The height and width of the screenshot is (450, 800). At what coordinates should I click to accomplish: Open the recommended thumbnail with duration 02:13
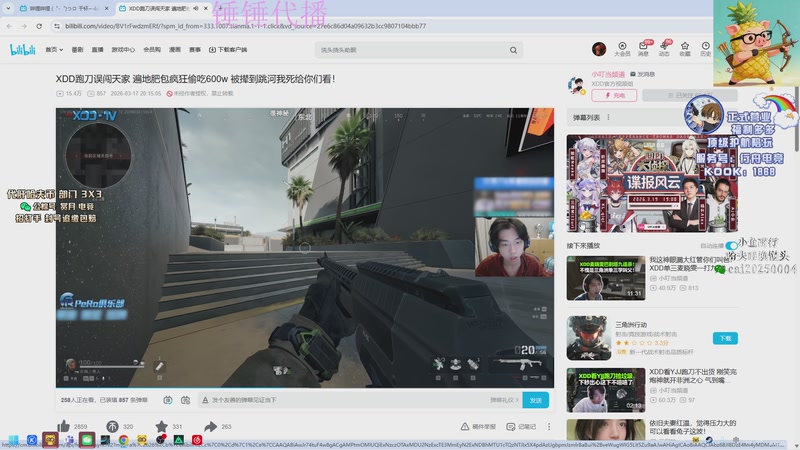606,390
